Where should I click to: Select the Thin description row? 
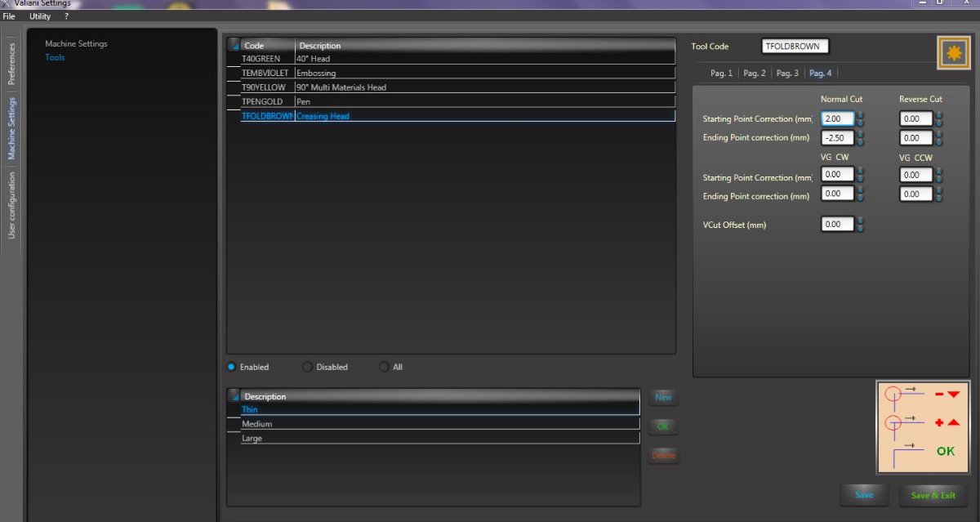[x=440, y=409]
